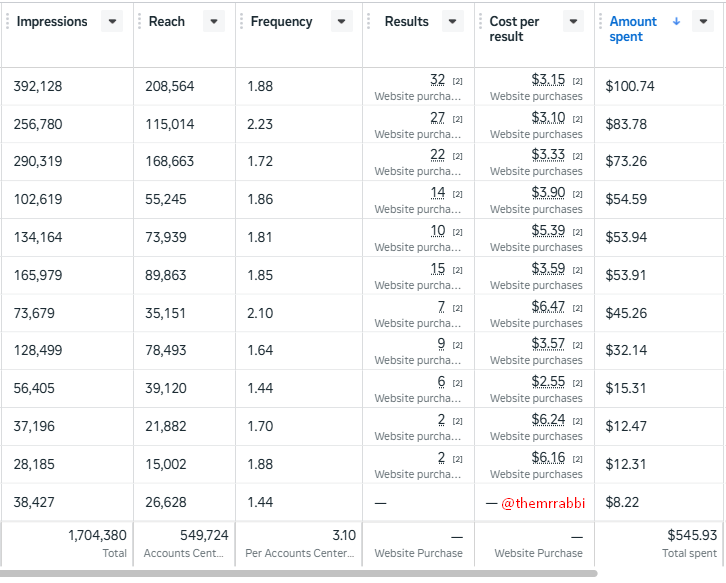Open the Impressions column dropdown arrow
The height and width of the screenshot is (583, 726).
[x=112, y=22]
